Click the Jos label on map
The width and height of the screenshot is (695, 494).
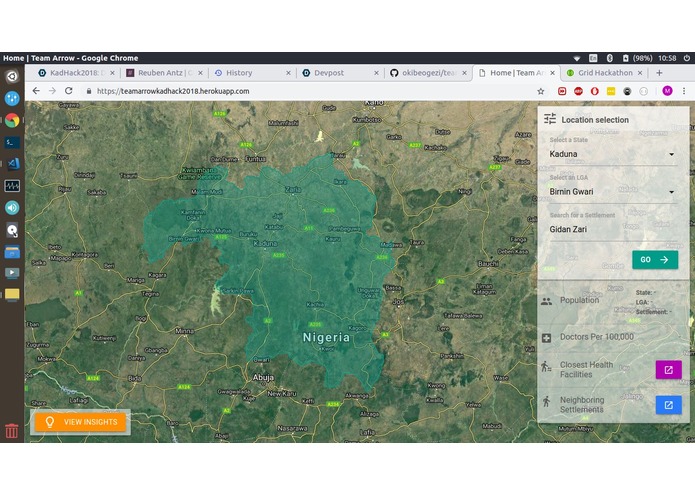(398, 302)
